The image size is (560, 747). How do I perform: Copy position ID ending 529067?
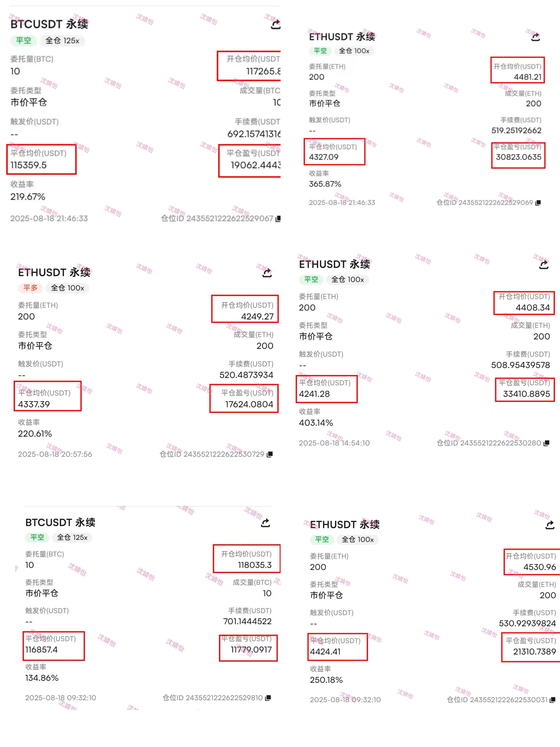click(x=278, y=219)
